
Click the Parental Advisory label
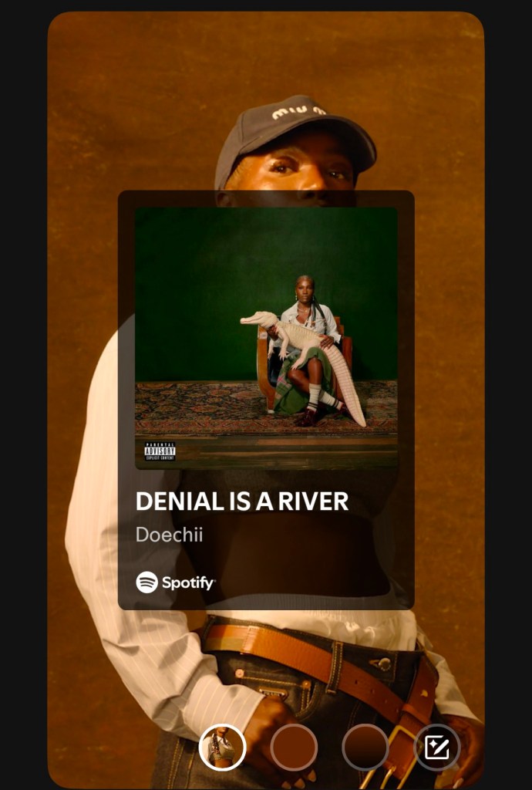point(160,451)
